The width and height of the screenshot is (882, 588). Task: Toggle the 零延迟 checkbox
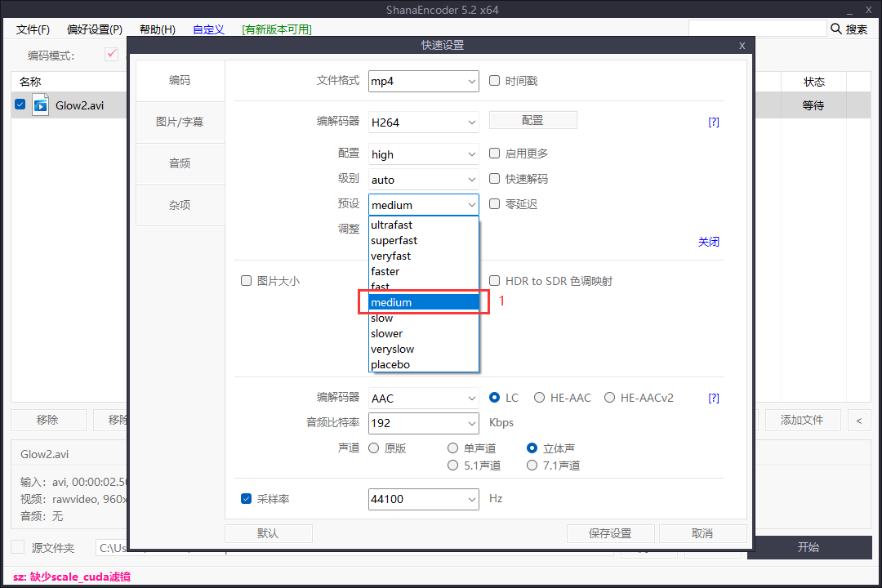tap(494, 204)
